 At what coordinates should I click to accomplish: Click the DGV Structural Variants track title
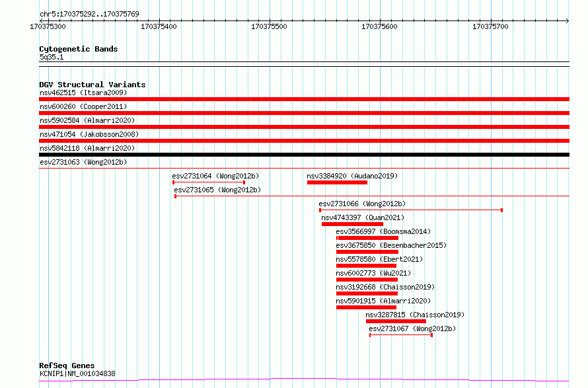92,85
